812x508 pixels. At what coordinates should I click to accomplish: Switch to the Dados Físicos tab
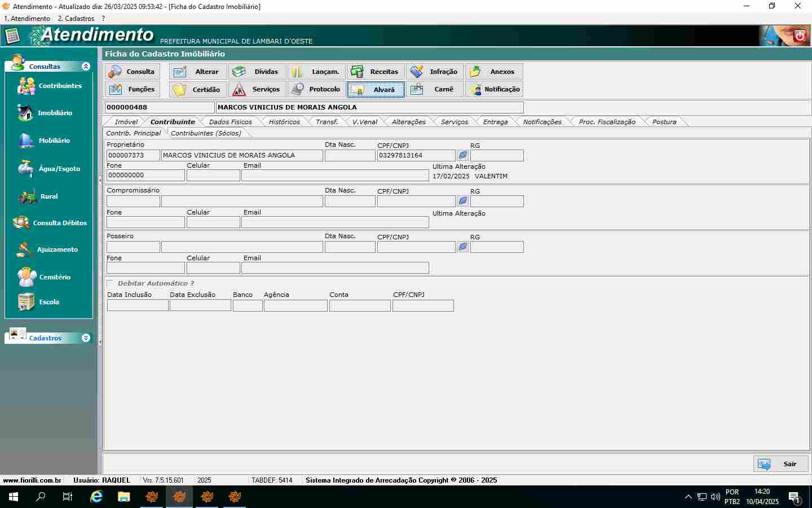tap(230, 122)
